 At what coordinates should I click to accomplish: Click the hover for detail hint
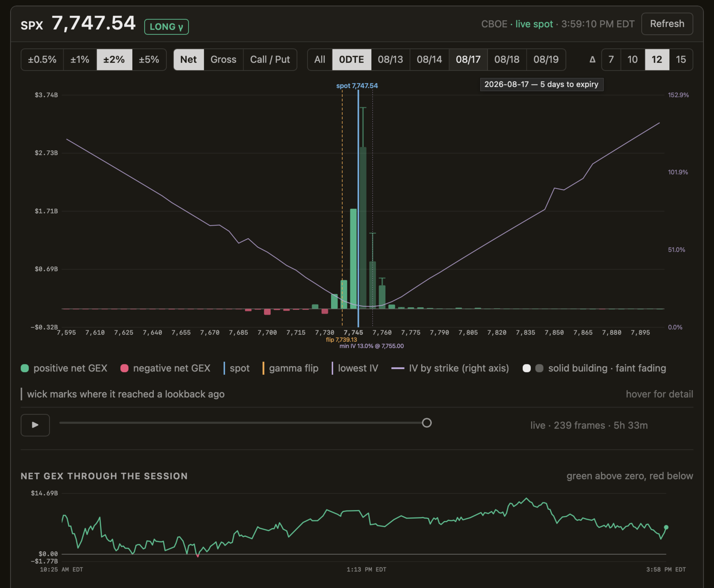click(x=659, y=394)
